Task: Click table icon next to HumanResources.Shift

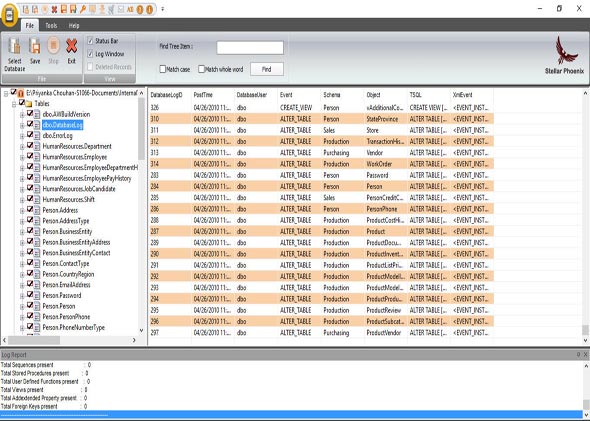Action: (x=37, y=199)
